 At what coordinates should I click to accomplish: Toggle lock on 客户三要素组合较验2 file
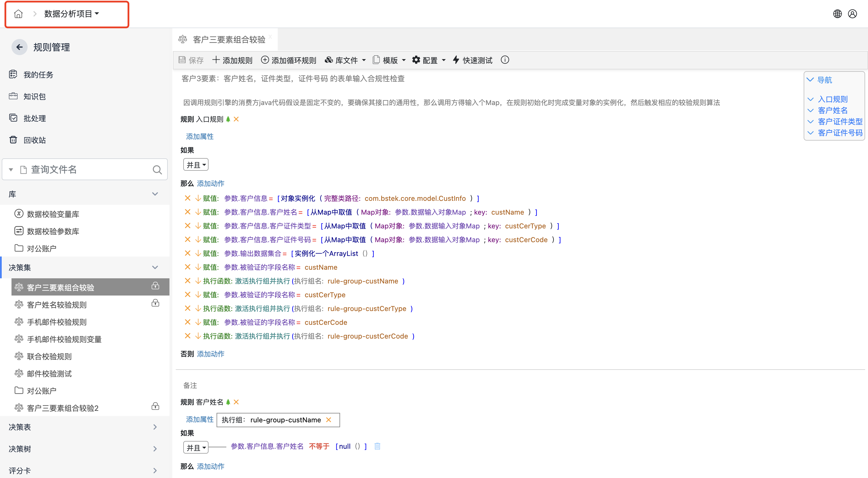[155, 407]
